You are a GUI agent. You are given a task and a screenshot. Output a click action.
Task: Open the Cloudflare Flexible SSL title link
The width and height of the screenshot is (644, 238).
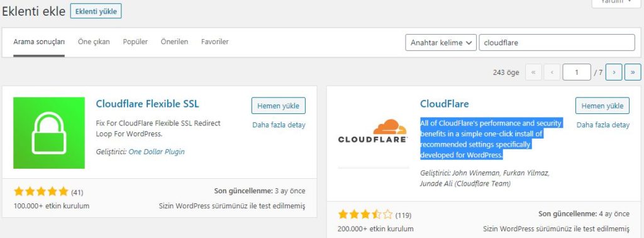click(x=147, y=104)
